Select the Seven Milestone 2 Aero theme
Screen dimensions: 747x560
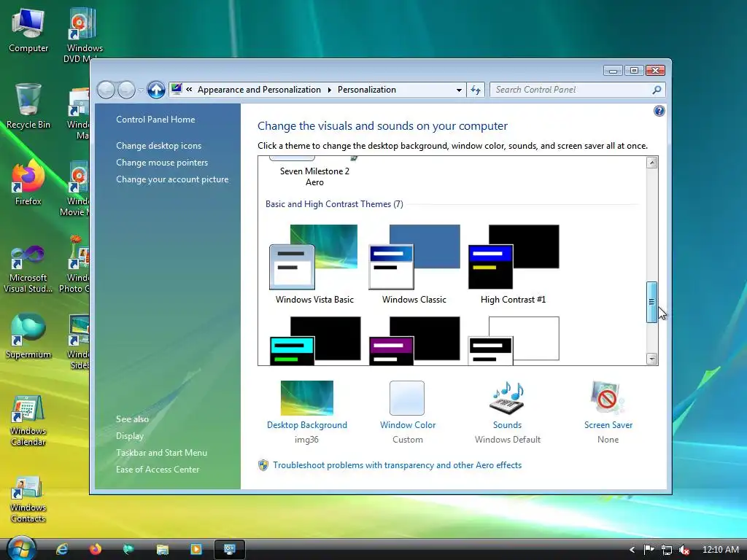pos(314,172)
